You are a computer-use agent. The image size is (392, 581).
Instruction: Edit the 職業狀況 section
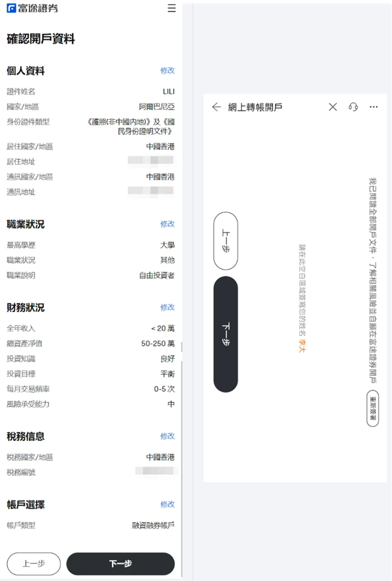coord(168,224)
